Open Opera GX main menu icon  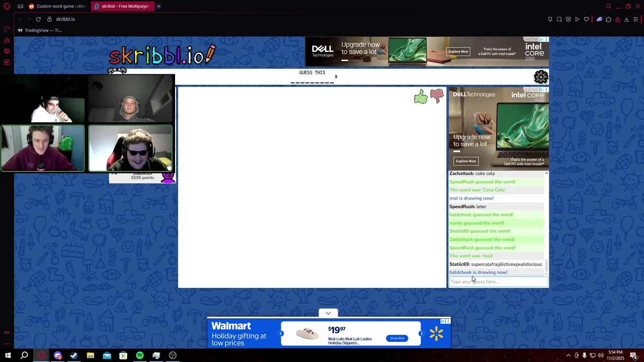coord(7,6)
